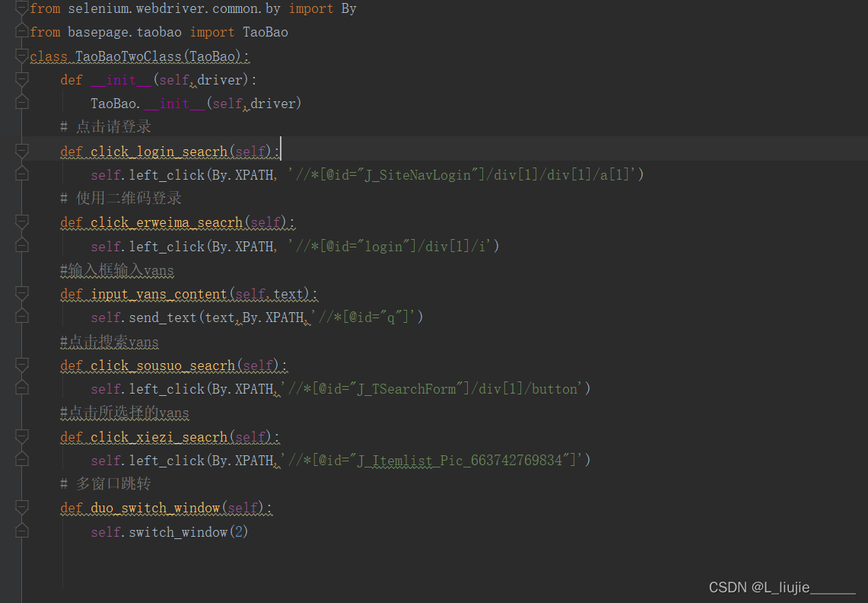Click the comment '# 多窗口跳转'
Screen dimensions: 868x603
[106, 483]
